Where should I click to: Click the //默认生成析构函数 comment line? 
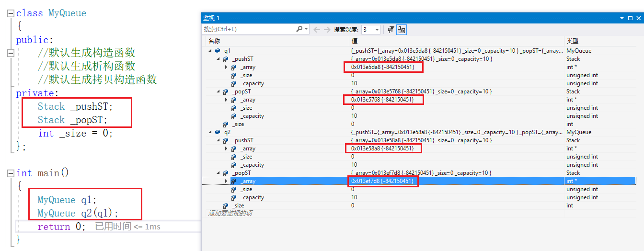point(86,66)
